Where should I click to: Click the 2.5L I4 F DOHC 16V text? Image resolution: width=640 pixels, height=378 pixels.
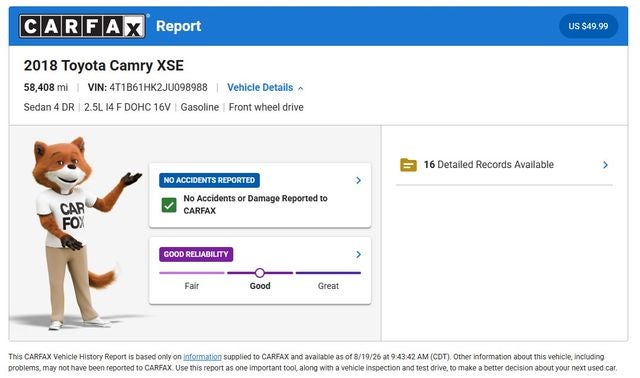coord(127,107)
